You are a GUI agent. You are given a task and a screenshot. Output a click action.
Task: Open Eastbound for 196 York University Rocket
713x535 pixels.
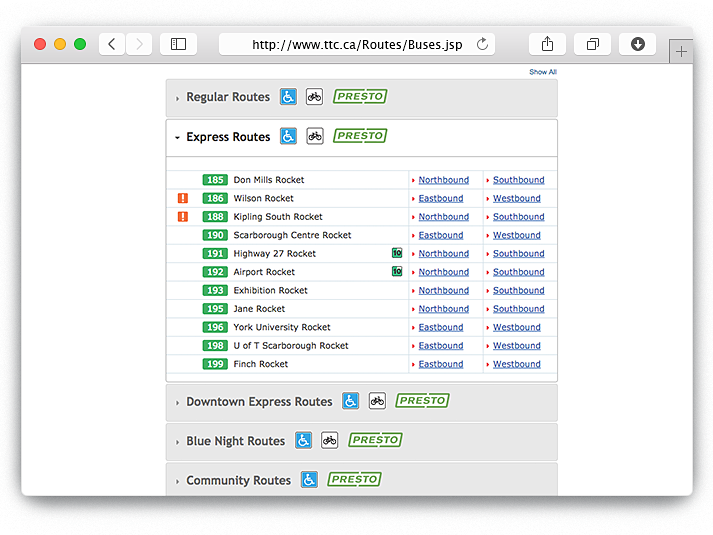tap(441, 327)
